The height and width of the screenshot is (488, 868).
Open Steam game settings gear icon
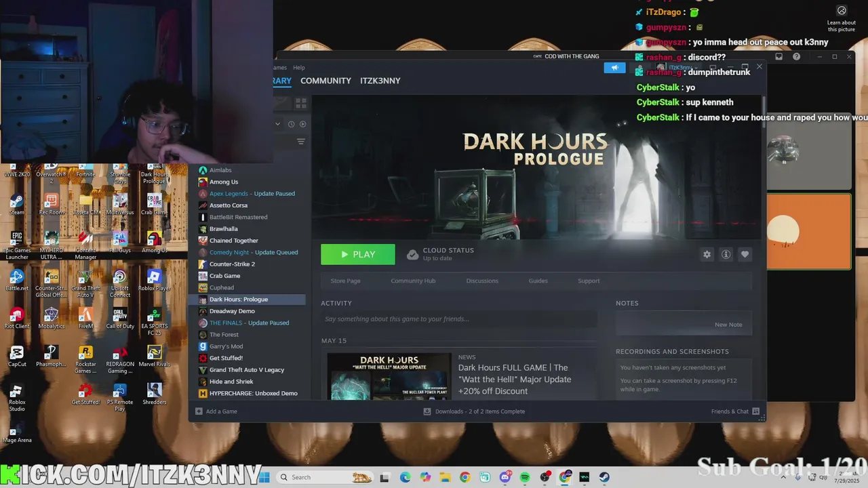(x=707, y=254)
